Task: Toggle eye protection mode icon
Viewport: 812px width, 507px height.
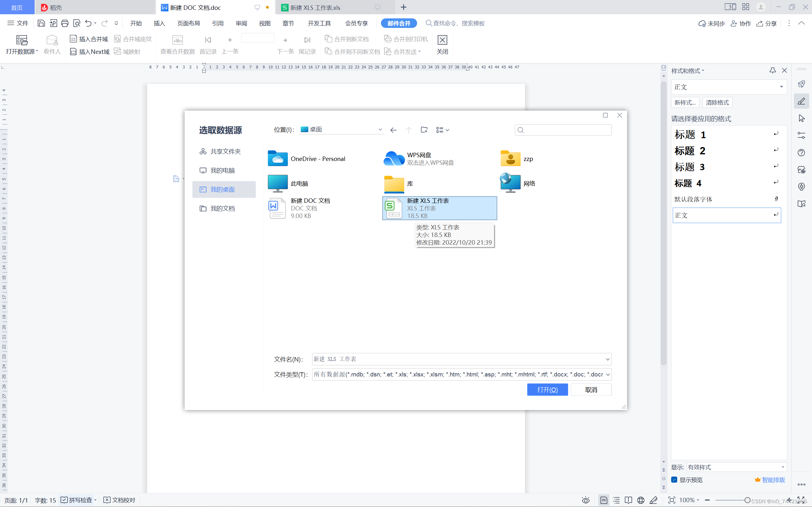Action: pyautogui.click(x=586, y=500)
